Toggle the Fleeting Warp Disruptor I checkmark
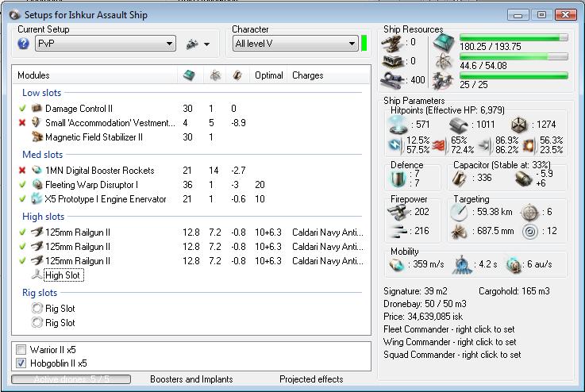The image size is (585, 392). (22, 184)
